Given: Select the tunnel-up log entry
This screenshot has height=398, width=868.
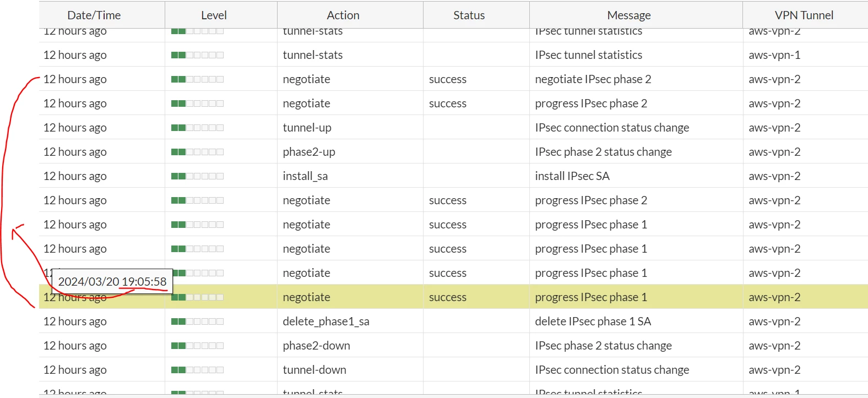Looking at the screenshot, I should (x=453, y=128).
